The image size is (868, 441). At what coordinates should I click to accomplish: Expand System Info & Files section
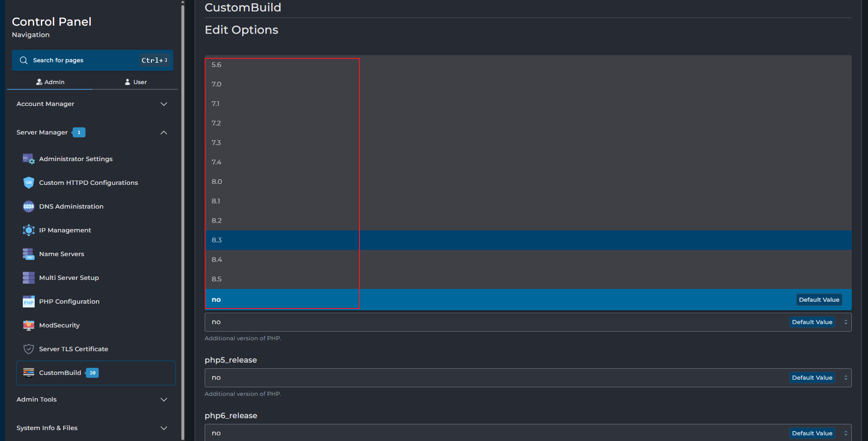(163, 428)
